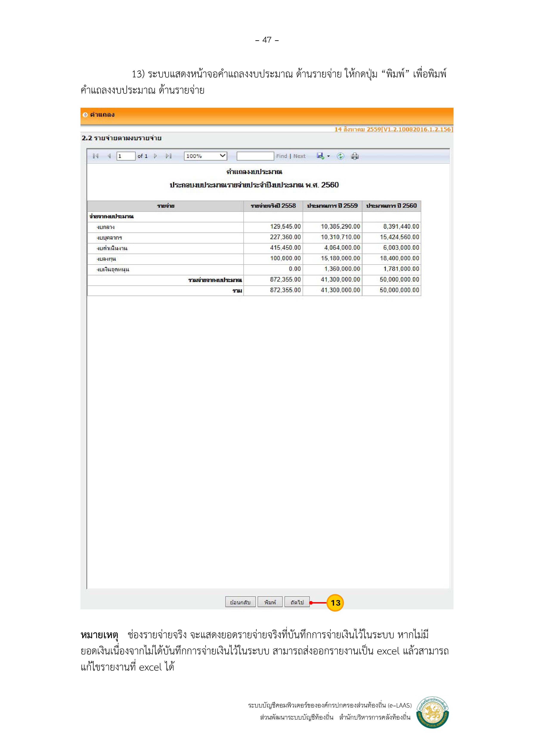This screenshot has width=534, height=756.
Task: Click the export save icon
Action: [x=320, y=156]
